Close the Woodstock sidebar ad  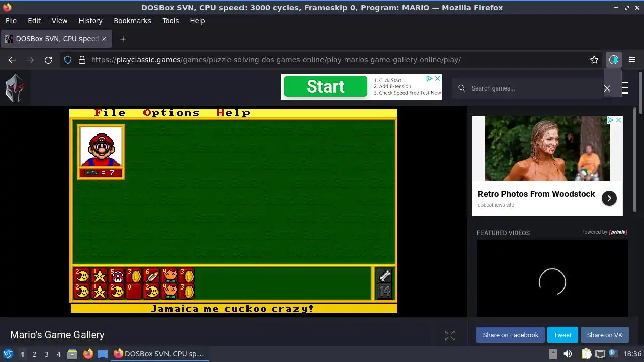click(619, 120)
